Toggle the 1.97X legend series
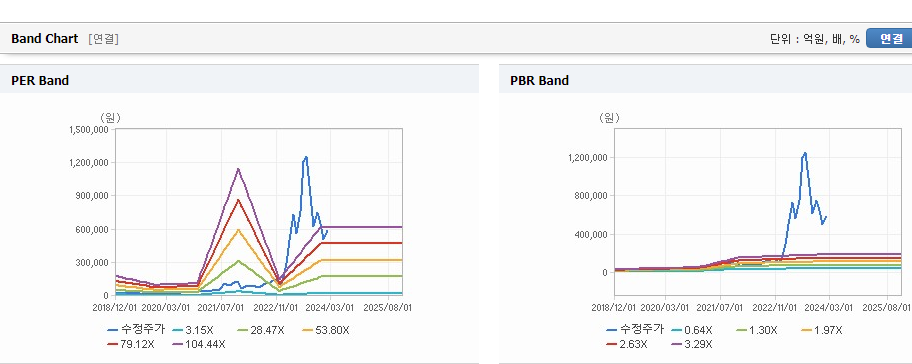Viewport: 912px width, 364px height. tap(821, 330)
